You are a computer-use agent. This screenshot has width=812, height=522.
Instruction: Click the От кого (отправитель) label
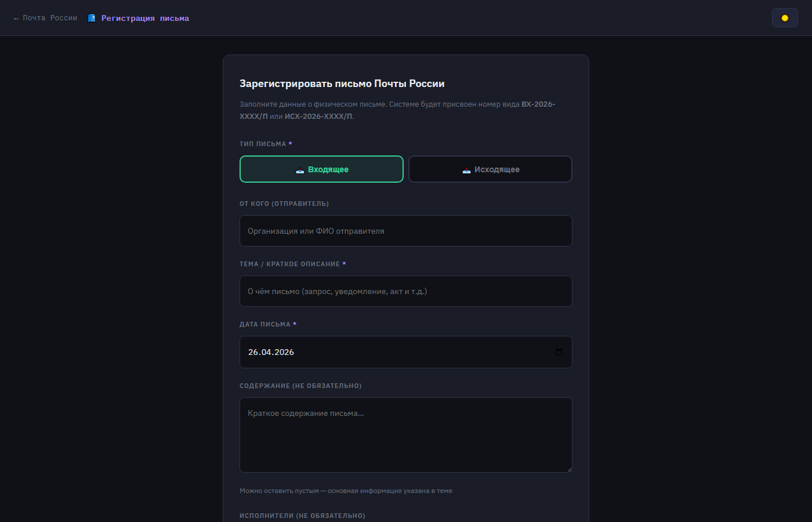284,204
